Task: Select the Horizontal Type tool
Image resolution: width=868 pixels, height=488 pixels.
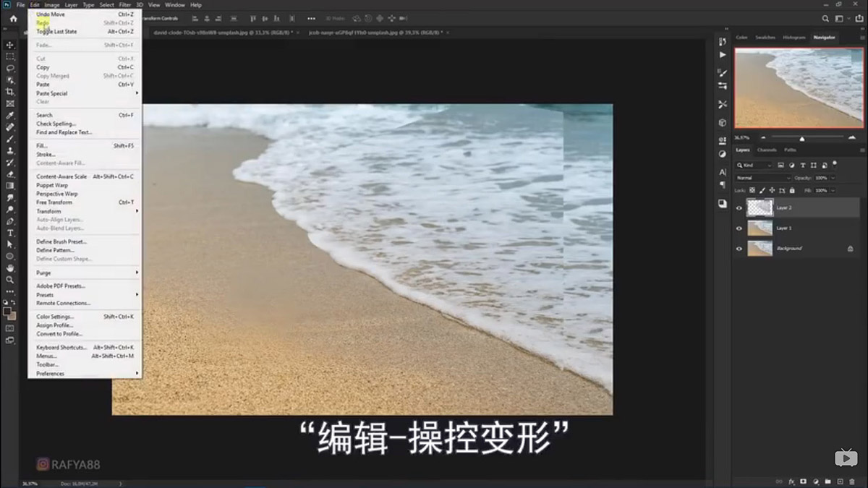Action: click(9, 233)
